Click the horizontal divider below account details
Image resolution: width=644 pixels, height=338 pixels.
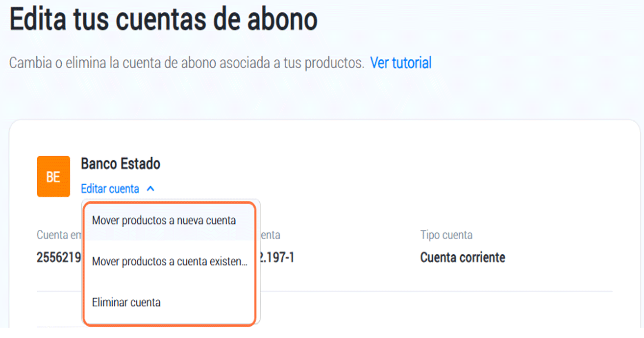click(436, 291)
